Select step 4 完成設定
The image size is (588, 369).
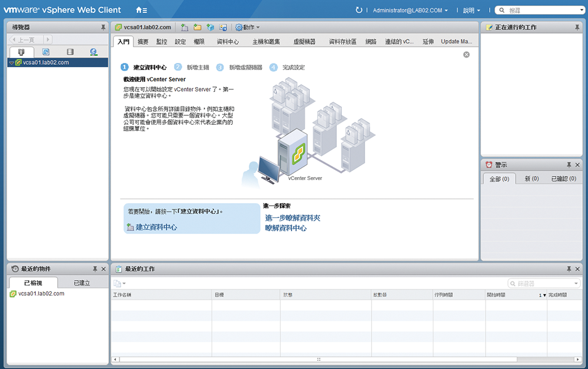(288, 67)
